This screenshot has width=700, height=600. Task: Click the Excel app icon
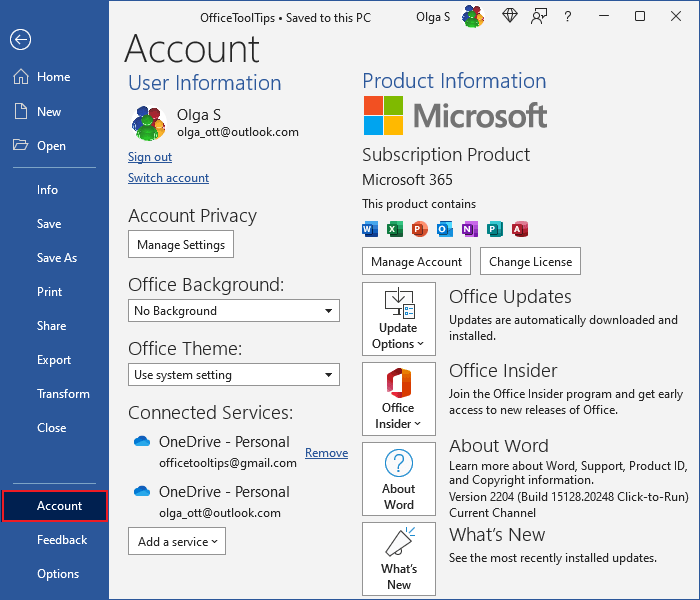(x=395, y=229)
